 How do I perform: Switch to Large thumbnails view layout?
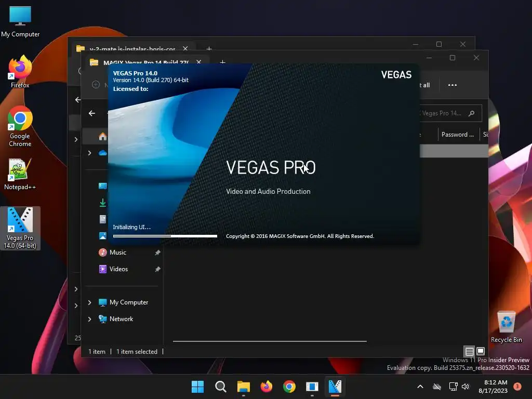(x=481, y=351)
